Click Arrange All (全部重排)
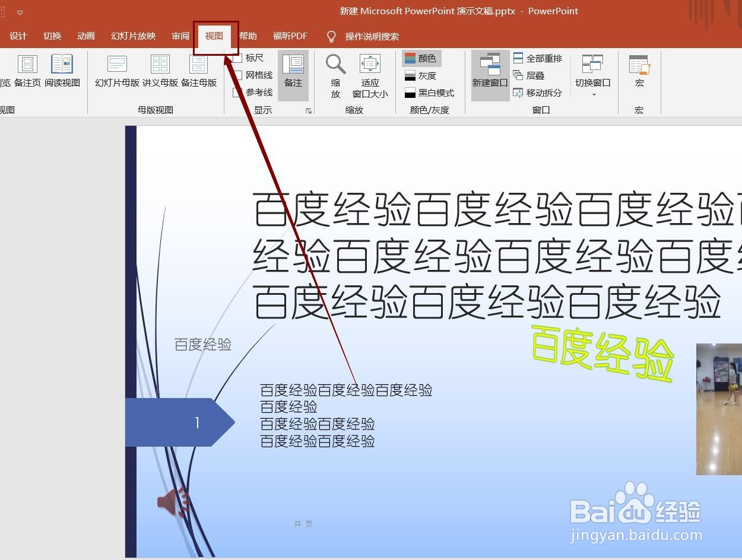Image resolution: width=742 pixels, height=560 pixels. pyautogui.click(x=538, y=58)
